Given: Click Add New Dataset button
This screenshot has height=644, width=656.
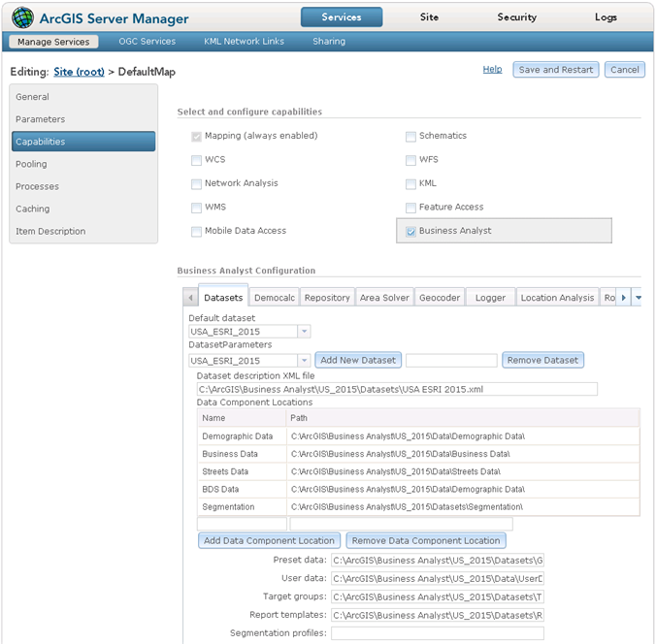Looking at the screenshot, I should tap(358, 360).
